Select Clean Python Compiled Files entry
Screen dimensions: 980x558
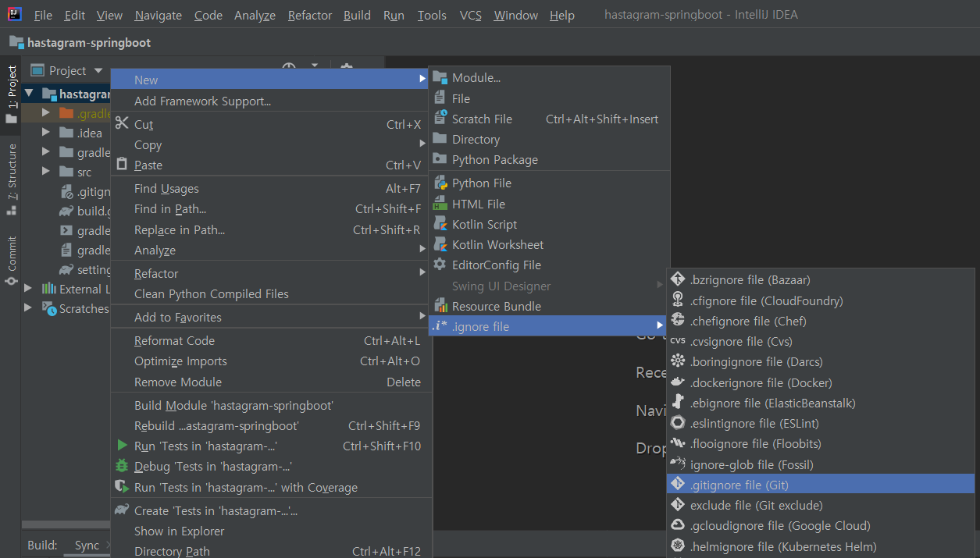270,293
